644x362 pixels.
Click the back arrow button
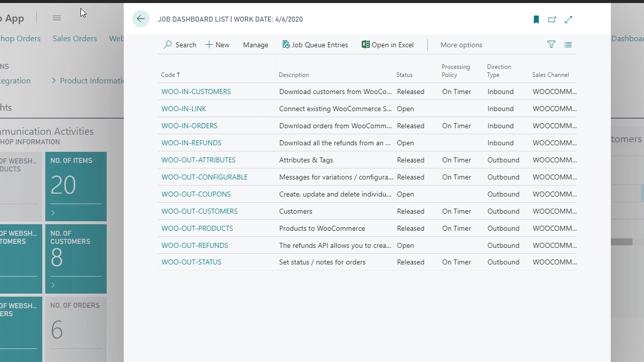(141, 19)
